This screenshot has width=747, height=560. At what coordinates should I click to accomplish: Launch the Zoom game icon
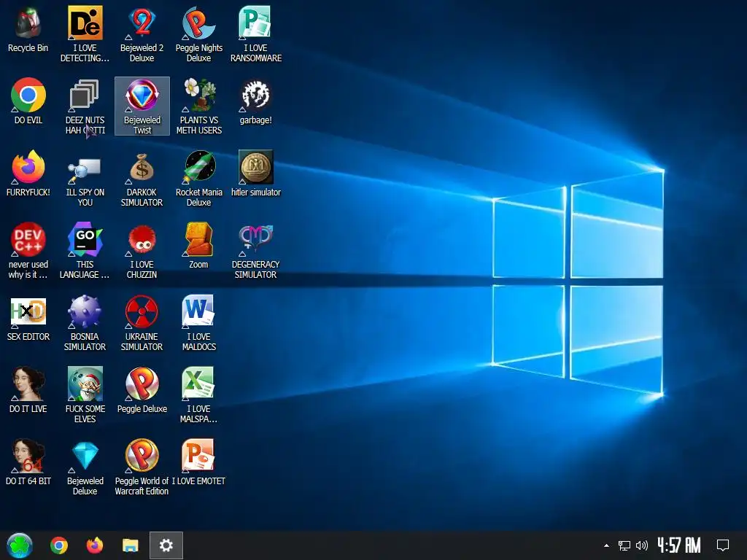pos(198,246)
